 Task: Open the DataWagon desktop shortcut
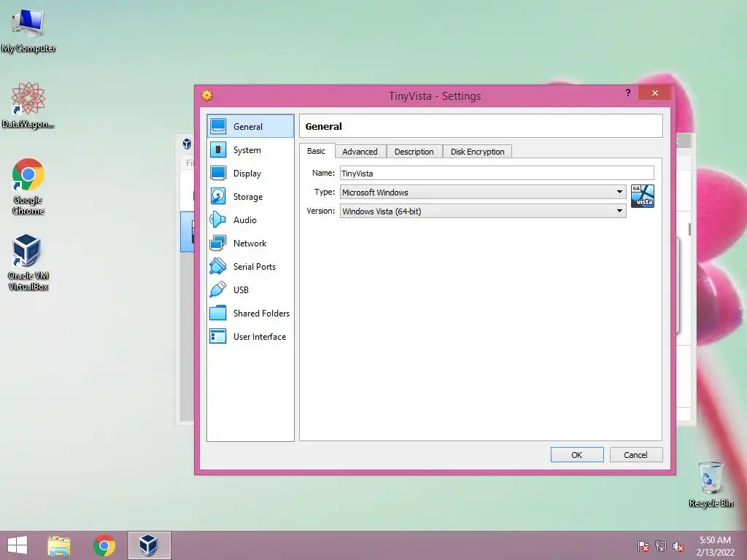click(28, 106)
